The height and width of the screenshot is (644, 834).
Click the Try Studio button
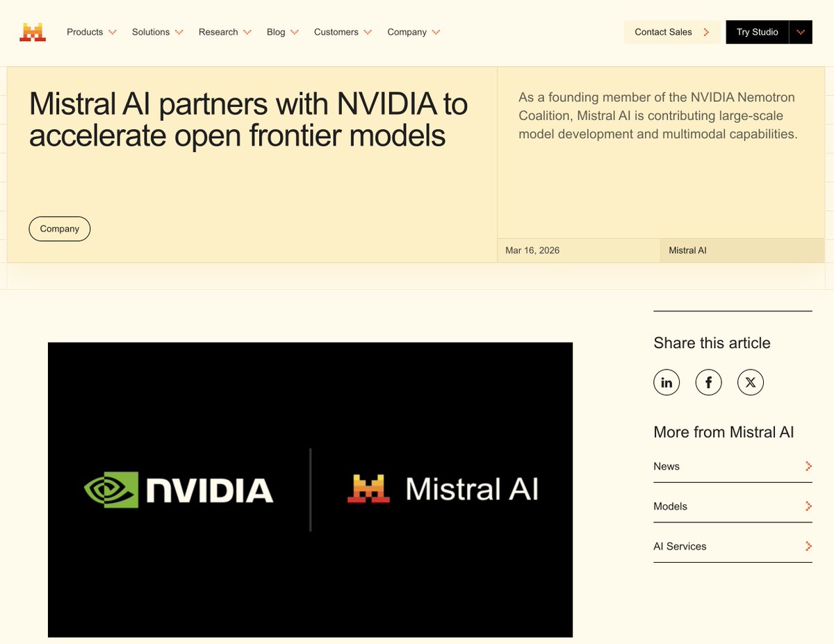click(758, 32)
